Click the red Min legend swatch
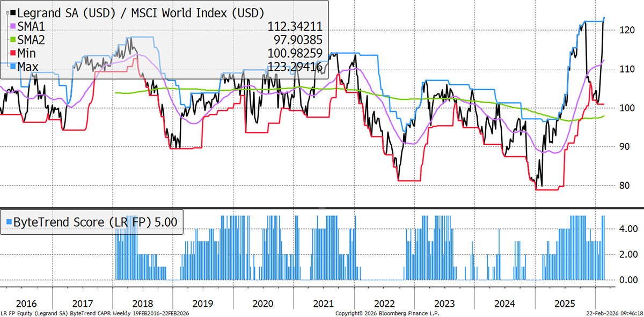This screenshot has width=644, height=317. (x=14, y=53)
